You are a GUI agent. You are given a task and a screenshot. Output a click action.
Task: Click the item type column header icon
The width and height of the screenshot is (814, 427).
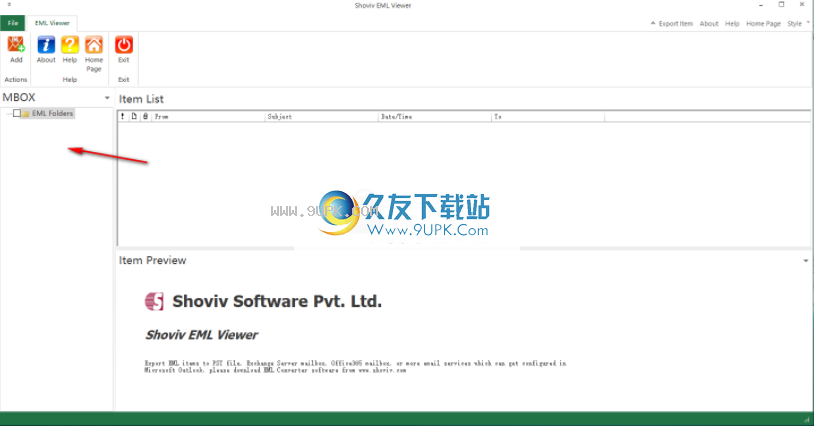(x=134, y=117)
